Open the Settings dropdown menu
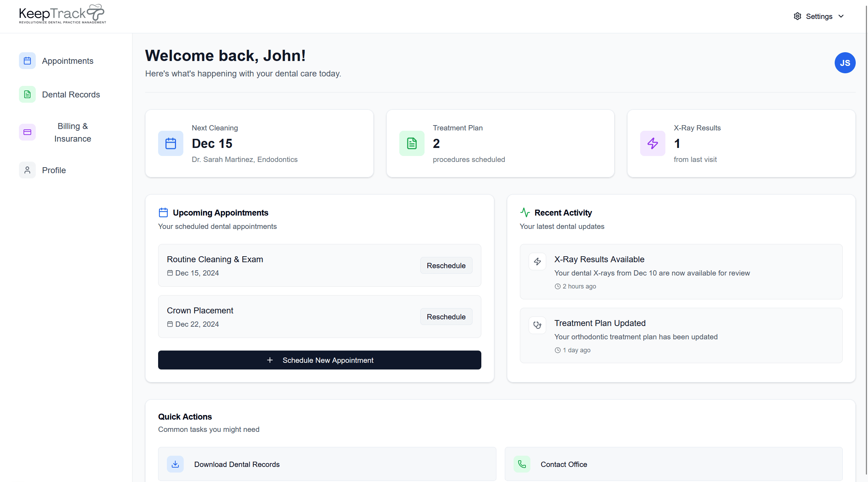 click(x=819, y=16)
